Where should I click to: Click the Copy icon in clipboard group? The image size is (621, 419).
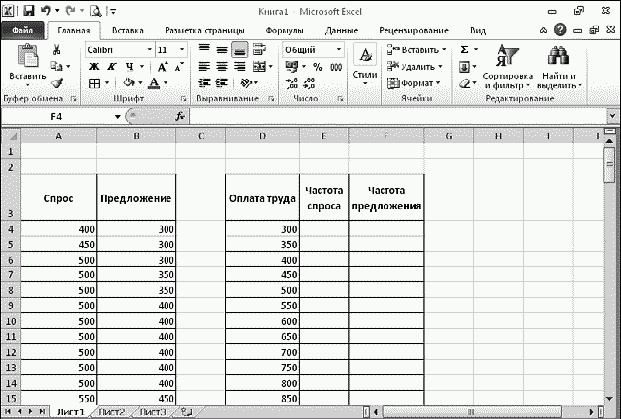[x=57, y=66]
